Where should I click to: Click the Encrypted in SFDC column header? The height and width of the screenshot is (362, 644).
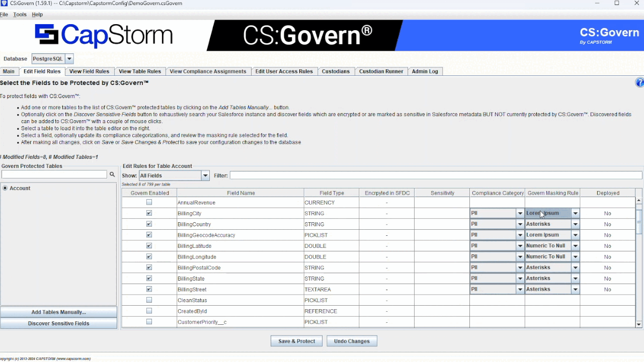387,193
